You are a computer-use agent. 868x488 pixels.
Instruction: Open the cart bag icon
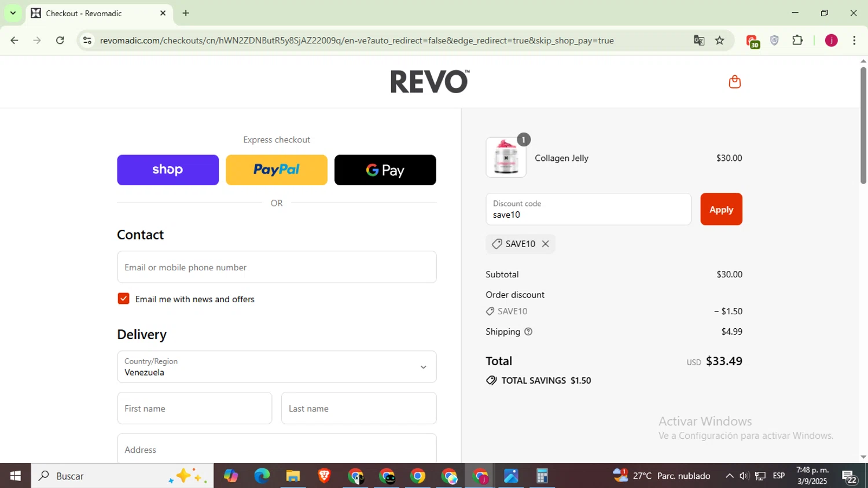tap(734, 82)
